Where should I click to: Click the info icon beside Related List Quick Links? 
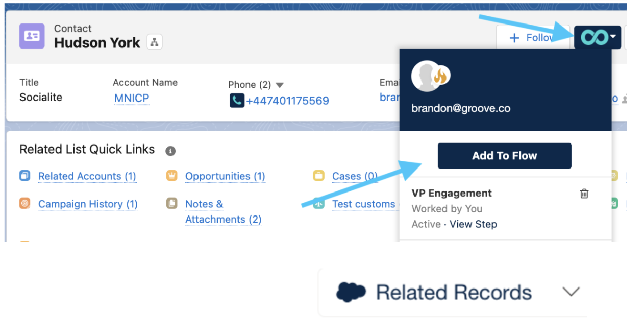[x=170, y=151]
